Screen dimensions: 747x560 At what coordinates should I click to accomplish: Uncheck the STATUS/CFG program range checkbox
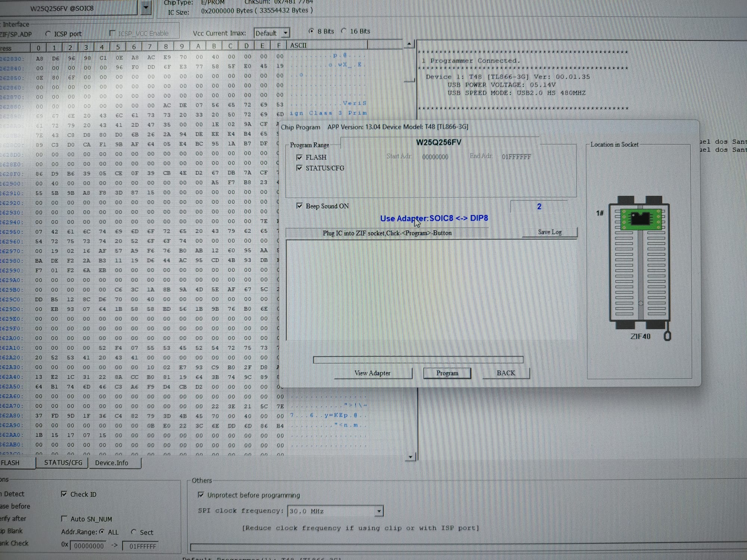pos(299,168)
